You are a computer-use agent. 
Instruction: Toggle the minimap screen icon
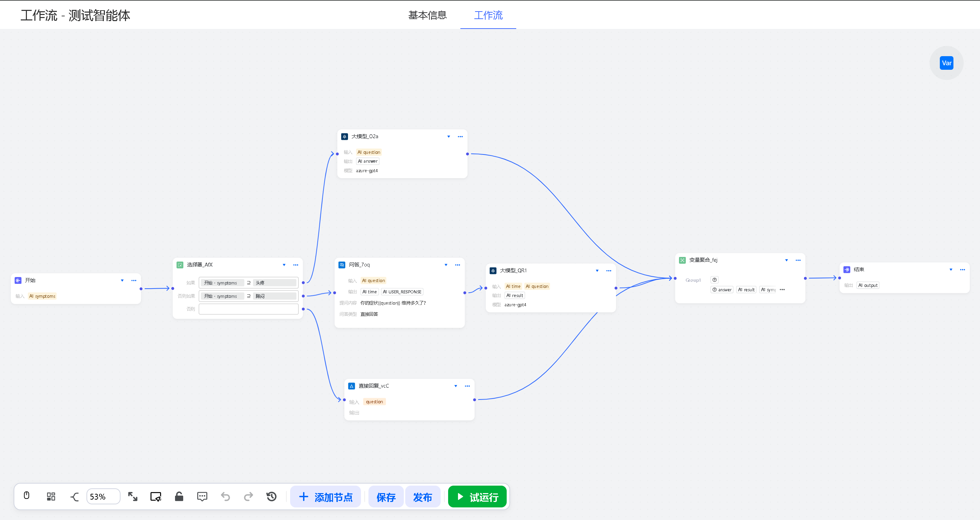pos(156,497)
